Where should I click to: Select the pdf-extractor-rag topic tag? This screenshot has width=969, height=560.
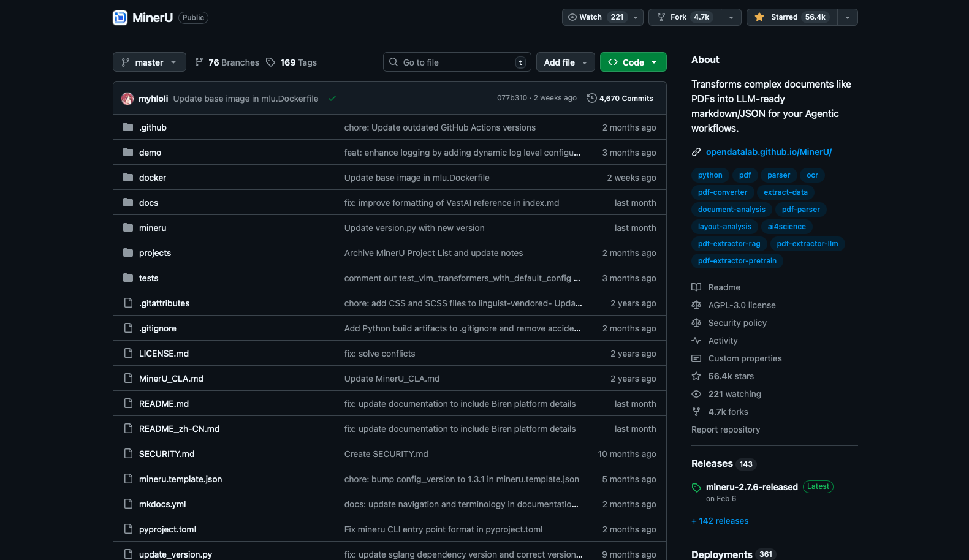click(x=729, y=244)
